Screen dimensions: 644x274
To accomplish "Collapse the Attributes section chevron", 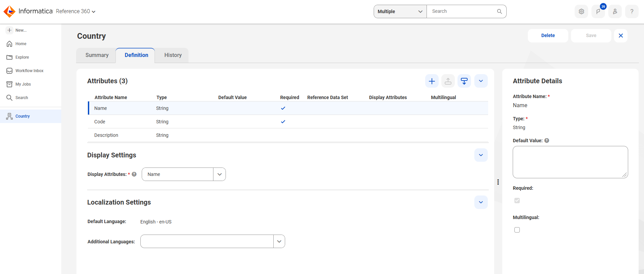I will (481, 81).
